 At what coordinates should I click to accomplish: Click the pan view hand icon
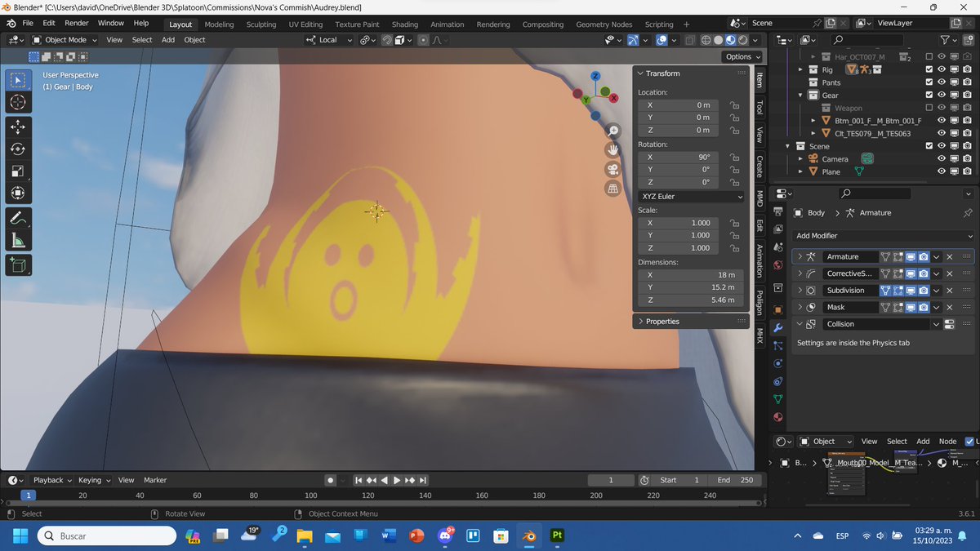point(612,150)
